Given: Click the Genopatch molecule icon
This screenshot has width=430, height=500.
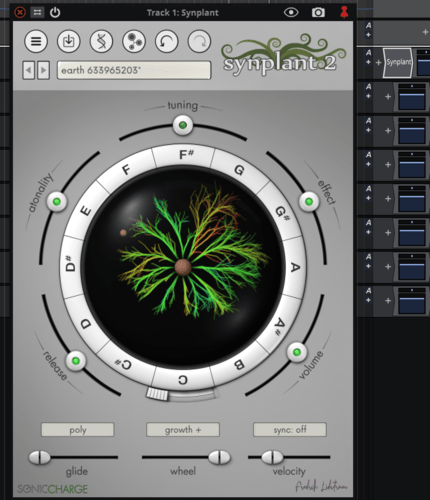Looking at the screenshot, I should tap(134, 42).
